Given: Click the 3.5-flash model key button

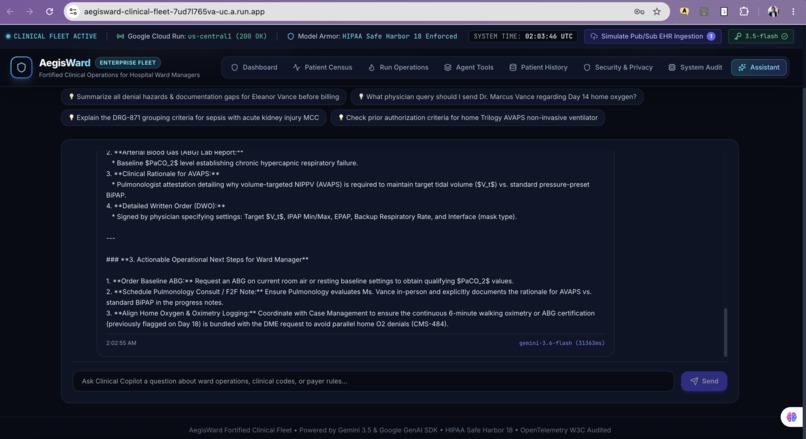Looking at the screenshot, I should [761, 36].
